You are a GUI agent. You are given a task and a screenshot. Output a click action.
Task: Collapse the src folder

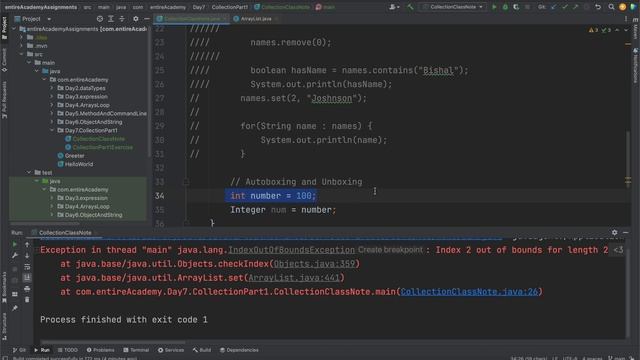[22, 54]
